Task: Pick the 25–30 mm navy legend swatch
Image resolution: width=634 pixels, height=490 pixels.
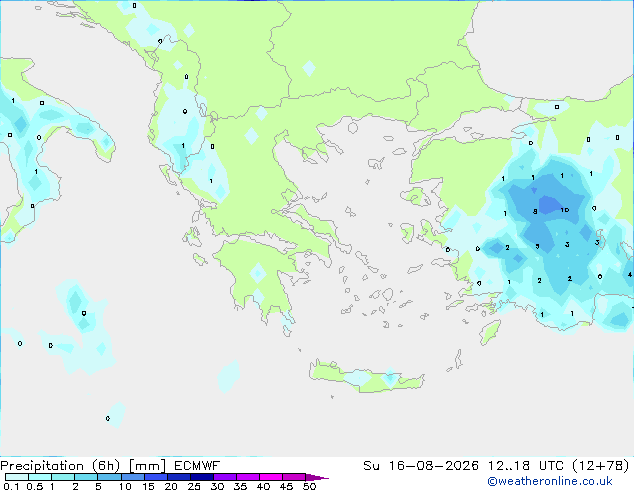Action: 202,477
